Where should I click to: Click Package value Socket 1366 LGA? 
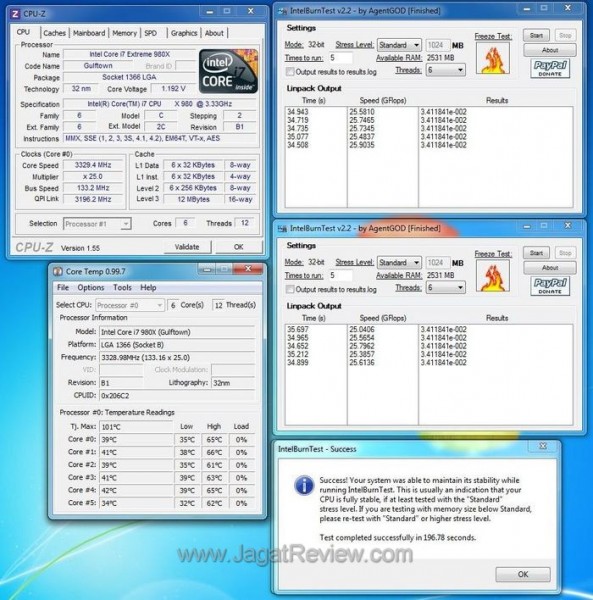click(x=129, y=77)
